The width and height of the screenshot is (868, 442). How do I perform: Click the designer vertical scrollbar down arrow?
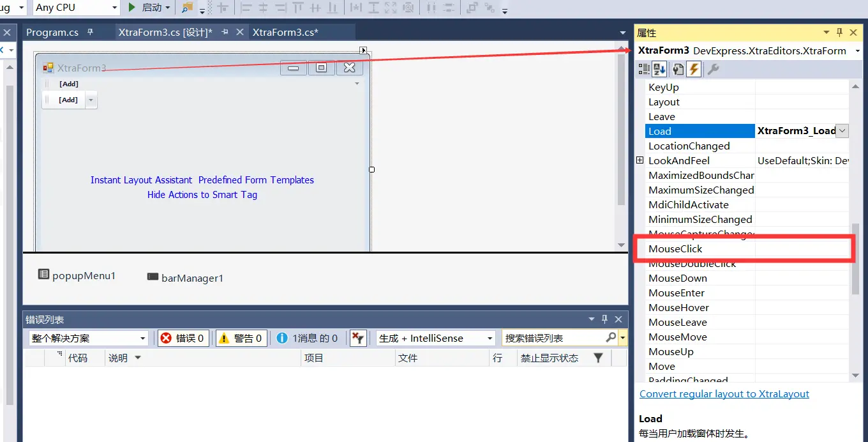[622, 245]
